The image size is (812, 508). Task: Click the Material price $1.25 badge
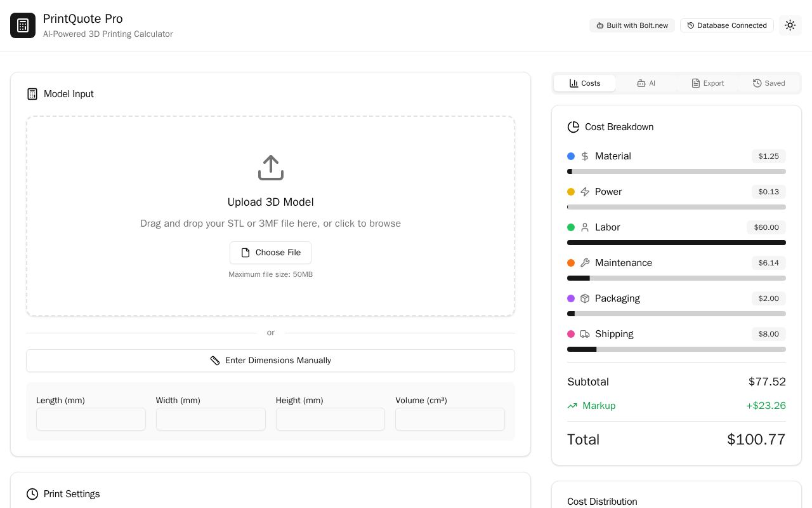point(769,156)
